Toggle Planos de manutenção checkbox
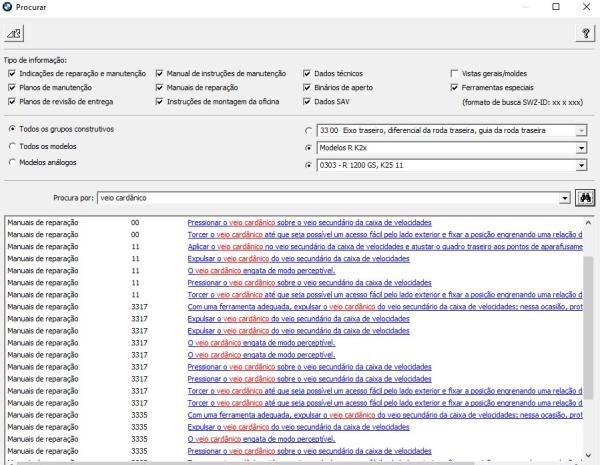The image size is (600, 465). coord(12,87)
